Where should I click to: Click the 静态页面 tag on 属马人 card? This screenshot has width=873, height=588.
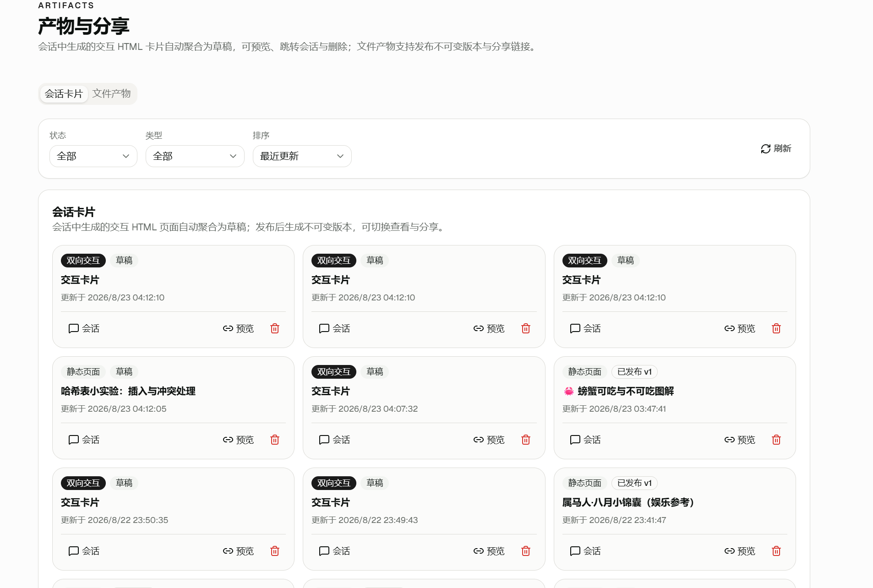585,483
